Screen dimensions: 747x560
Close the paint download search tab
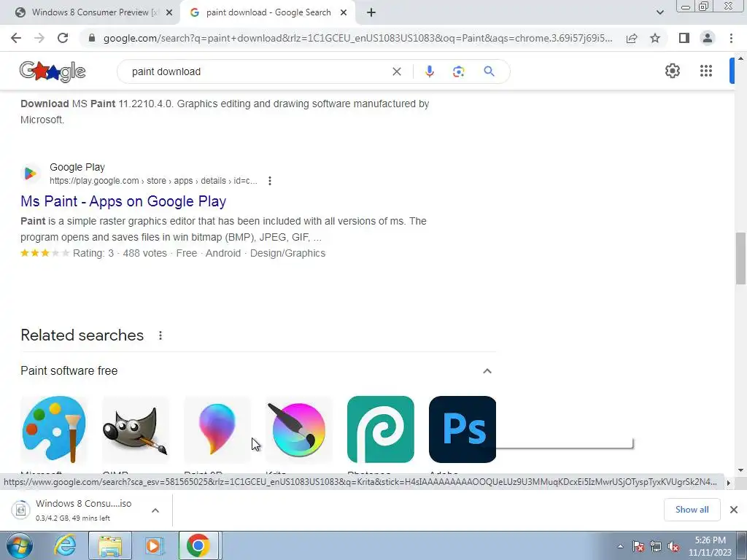[343, 13]
